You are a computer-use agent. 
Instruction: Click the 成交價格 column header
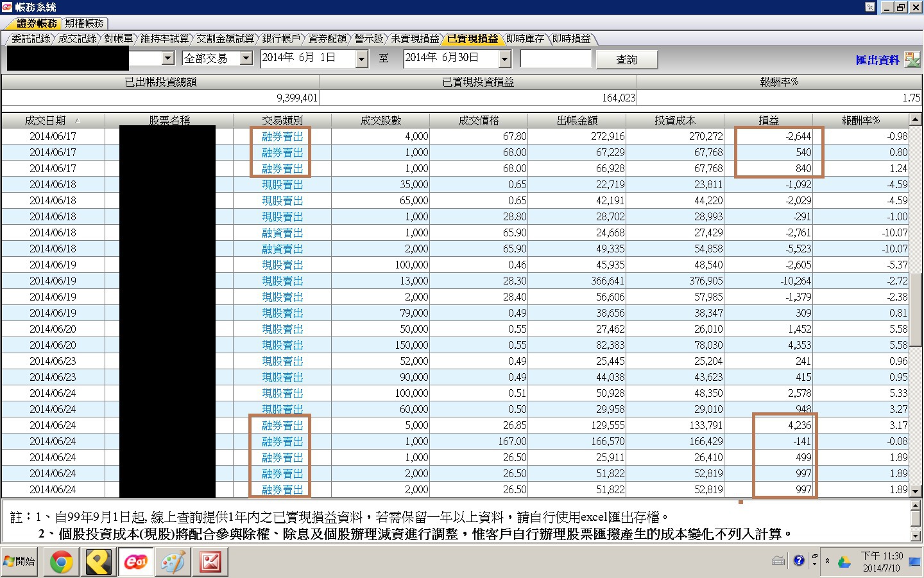[x=479, y=120]
